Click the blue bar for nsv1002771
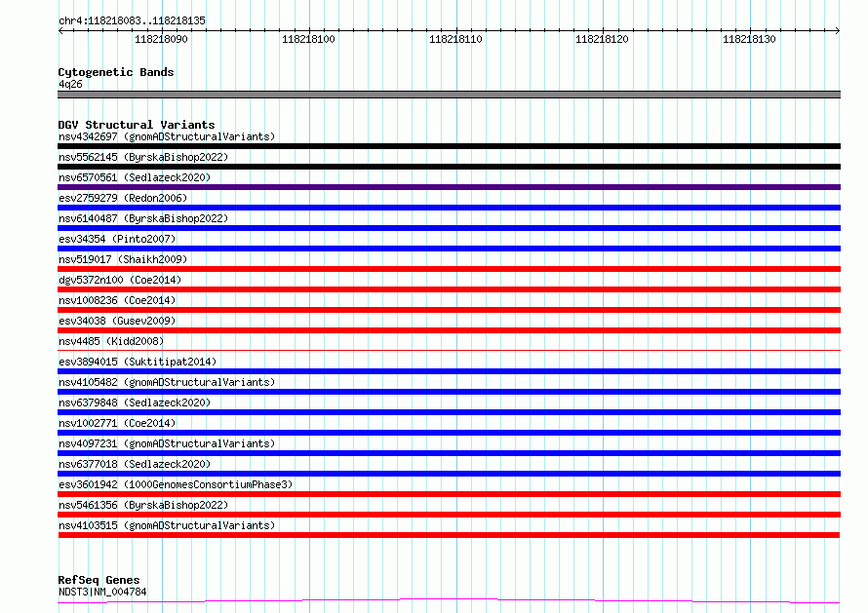868x613 pixels. [x=449, y=434]
